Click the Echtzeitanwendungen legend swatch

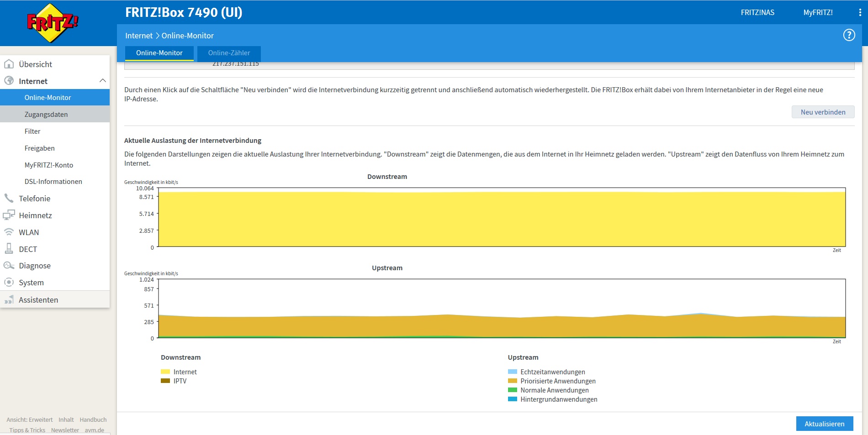tap(513, 372)
